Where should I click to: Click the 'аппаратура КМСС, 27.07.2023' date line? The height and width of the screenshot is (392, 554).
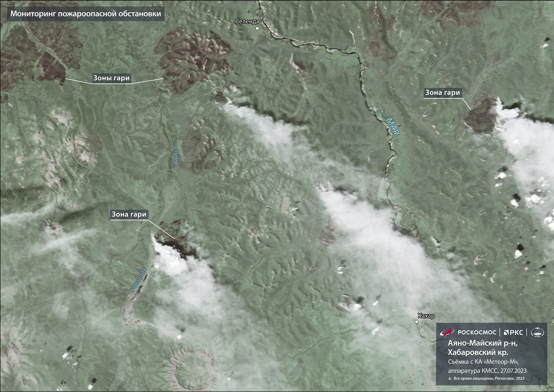click(487, 371)
